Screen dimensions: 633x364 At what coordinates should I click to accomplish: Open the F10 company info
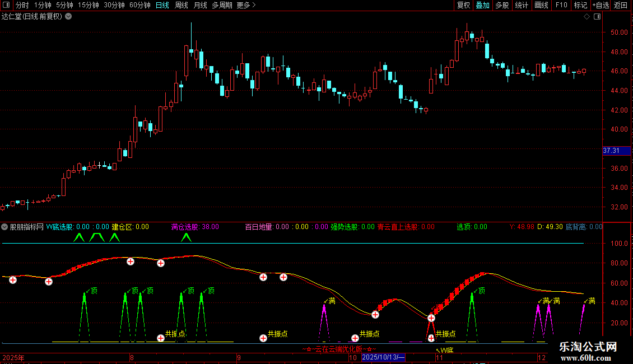pyautogui.click(x=561, y=5)
